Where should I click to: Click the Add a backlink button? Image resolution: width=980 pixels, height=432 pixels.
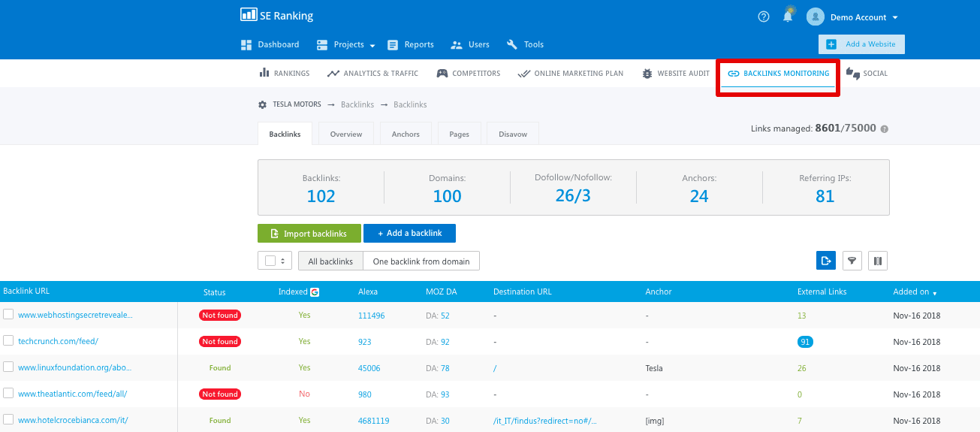[409, 234]
